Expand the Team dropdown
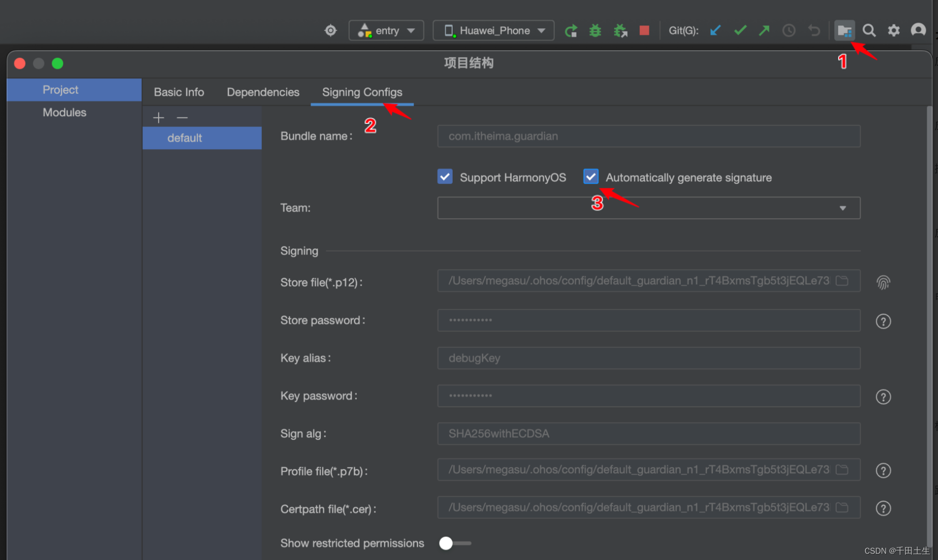The image size is (938, 560). click(x=842, y=208)
